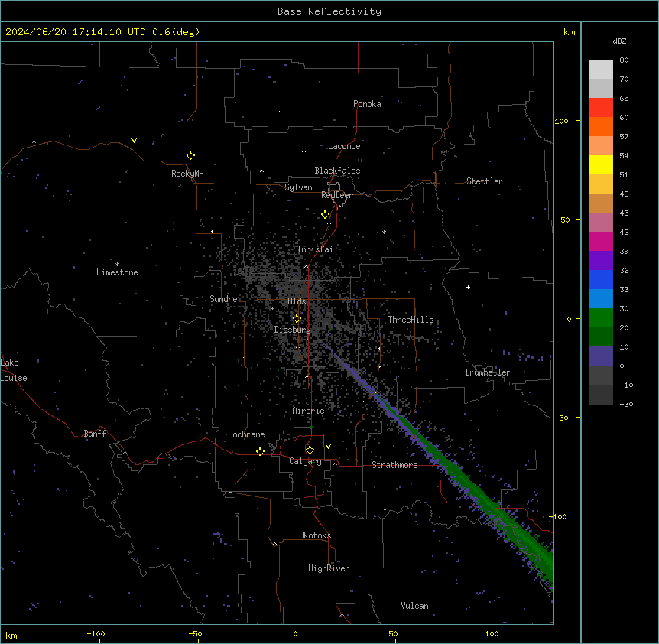
Task: Select the yellow diamond marker beside Cochrane
Action: click(260, 451)
